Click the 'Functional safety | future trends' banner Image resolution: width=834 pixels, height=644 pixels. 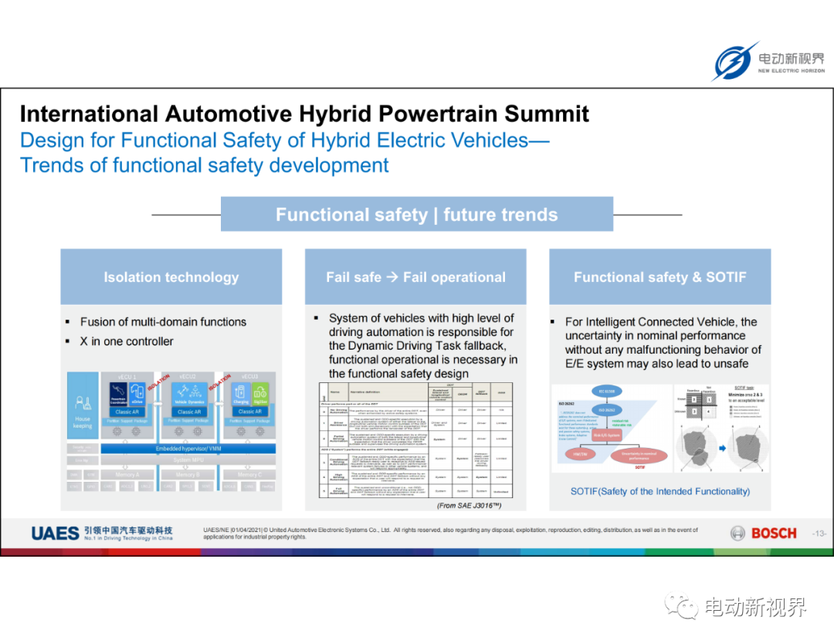coord(416,215)
